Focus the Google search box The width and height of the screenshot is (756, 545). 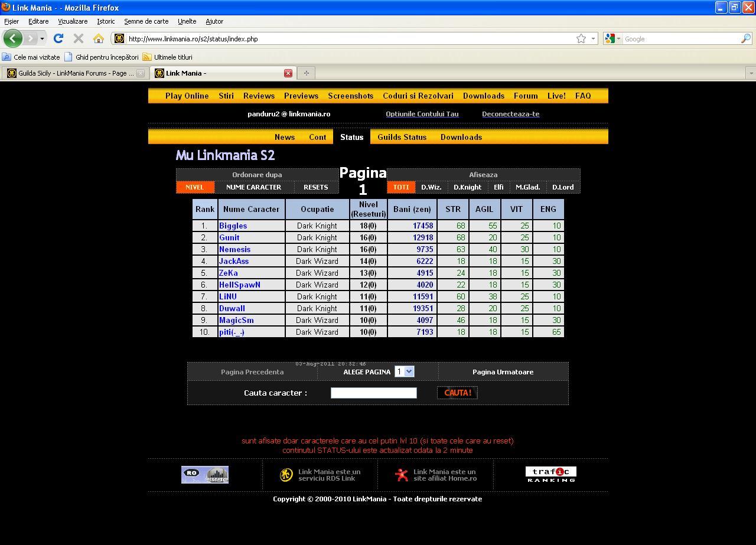[x=682, y=39]
